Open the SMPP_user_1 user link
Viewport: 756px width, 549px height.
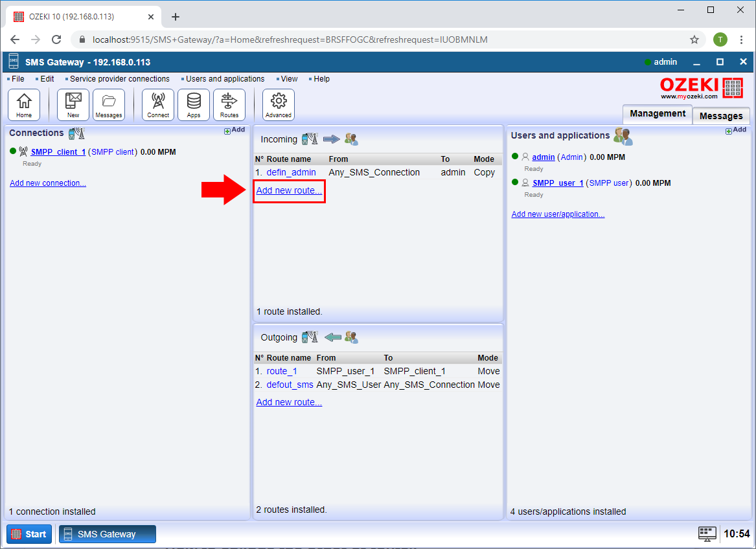(x=558, y=183)
